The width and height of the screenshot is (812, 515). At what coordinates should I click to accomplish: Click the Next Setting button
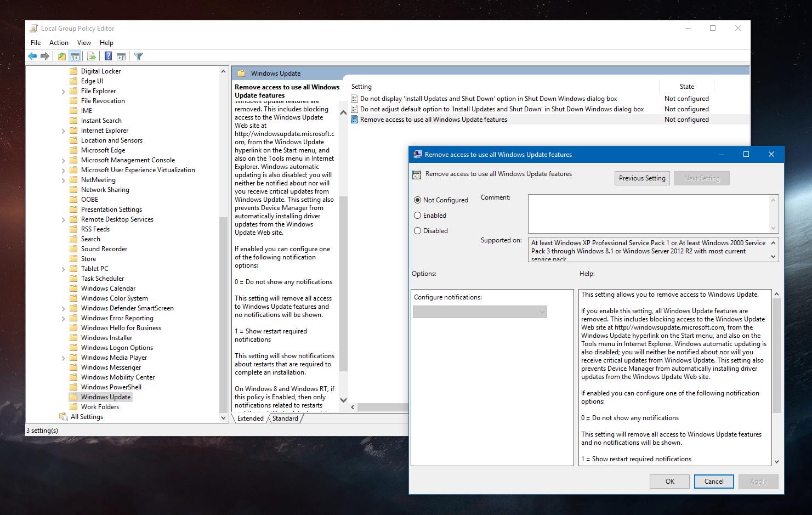(x=702, y=178)
